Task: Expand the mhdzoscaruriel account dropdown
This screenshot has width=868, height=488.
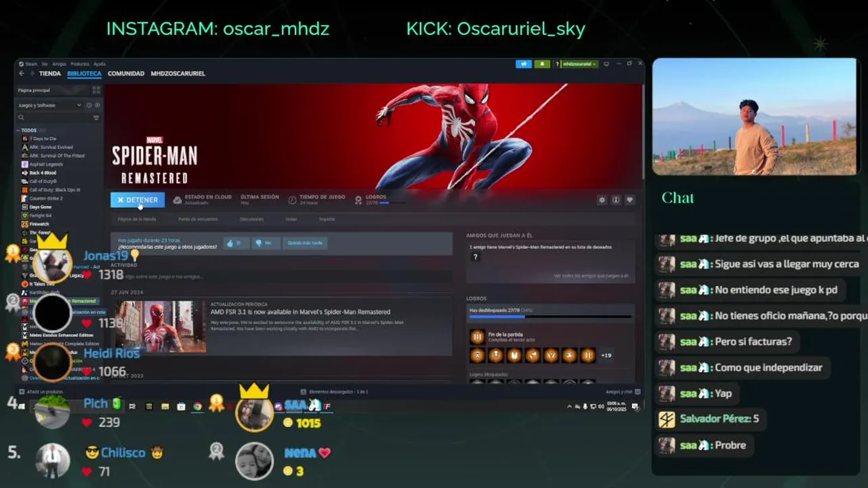Action: click(580, 64)
